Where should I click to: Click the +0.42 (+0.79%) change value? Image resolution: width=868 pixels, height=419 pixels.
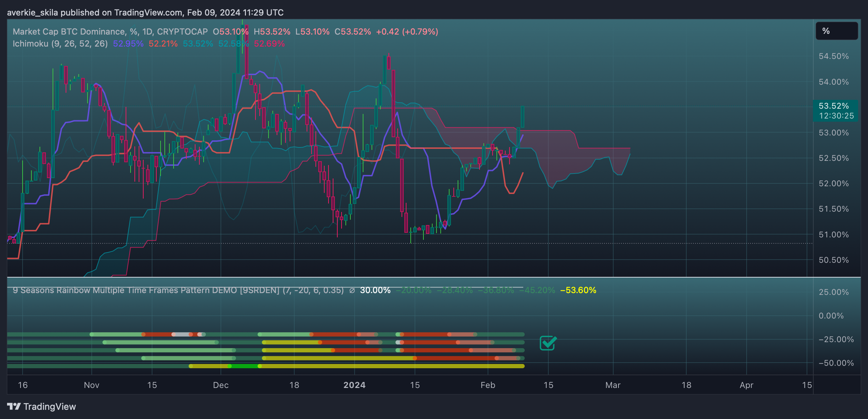407,31
